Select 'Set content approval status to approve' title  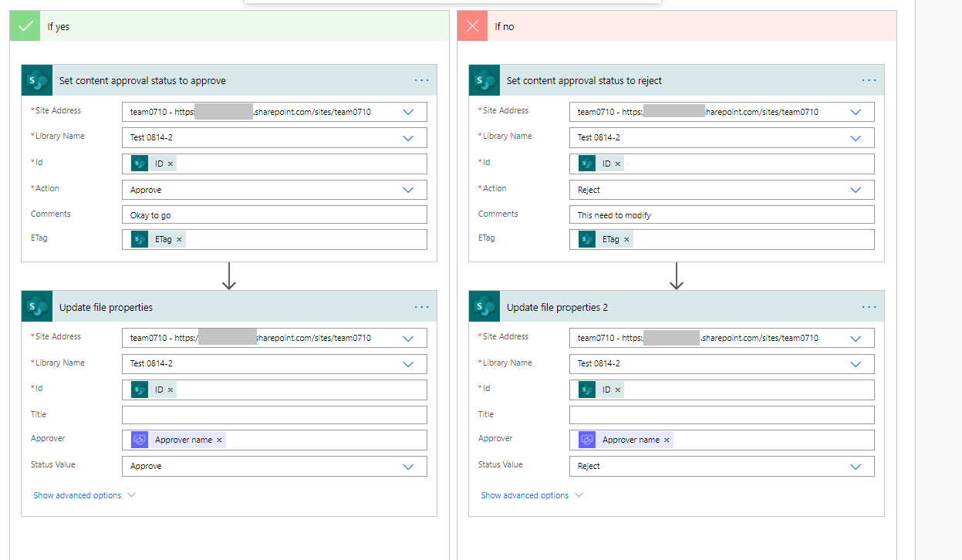[143, 80]
